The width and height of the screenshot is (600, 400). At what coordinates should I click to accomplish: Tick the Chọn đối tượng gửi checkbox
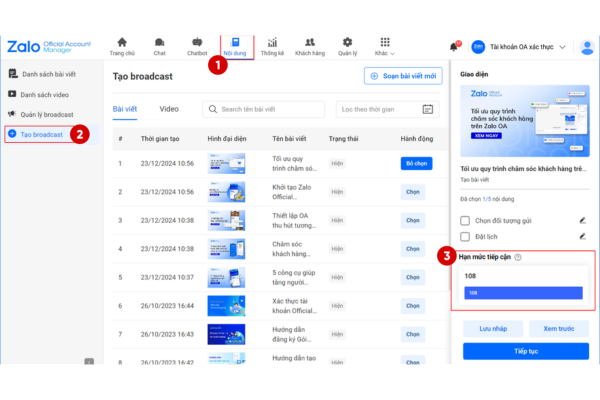465,220
